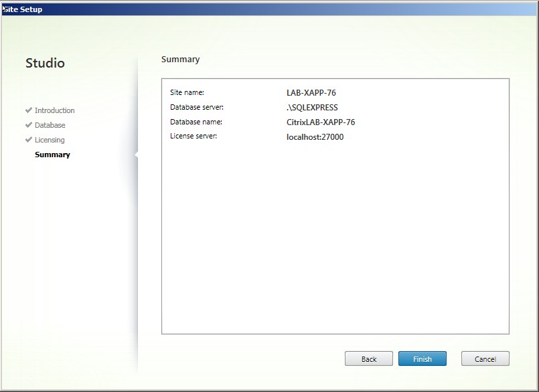Click the checkmark icon beside Introduction
This screenshot has width=539, height=392.
29,110
